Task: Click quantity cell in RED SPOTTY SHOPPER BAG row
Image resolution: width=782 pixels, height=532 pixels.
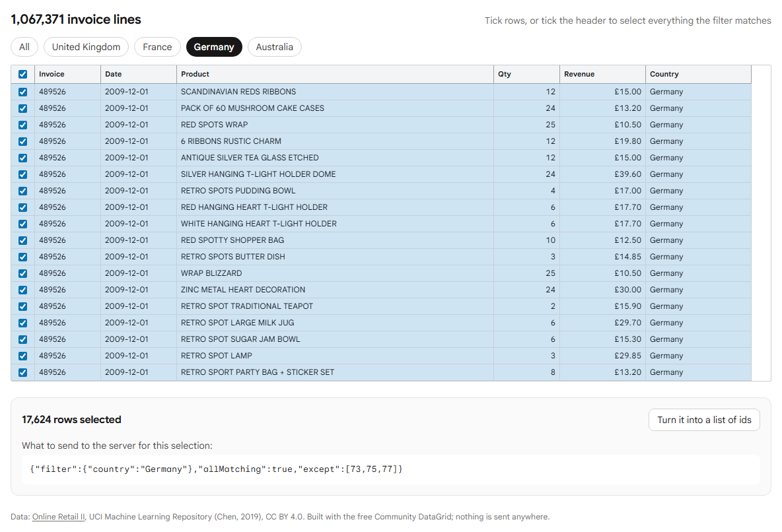Action: point(526,240)
